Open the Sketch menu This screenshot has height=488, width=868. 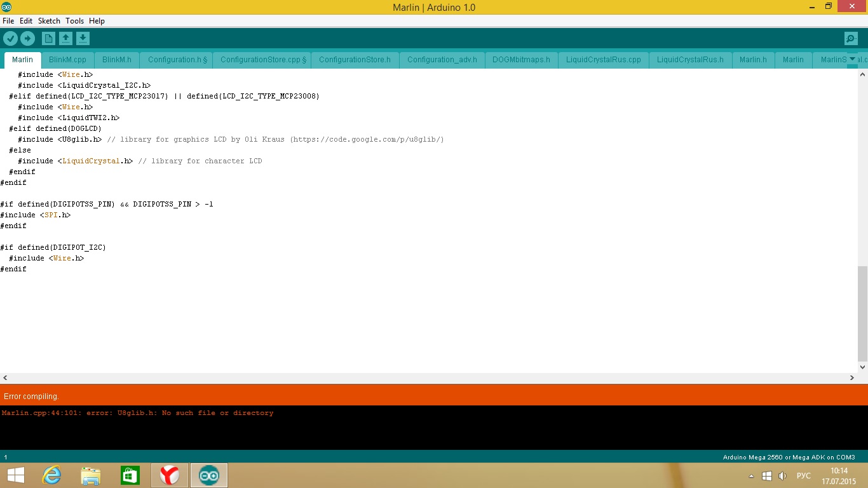49,21
